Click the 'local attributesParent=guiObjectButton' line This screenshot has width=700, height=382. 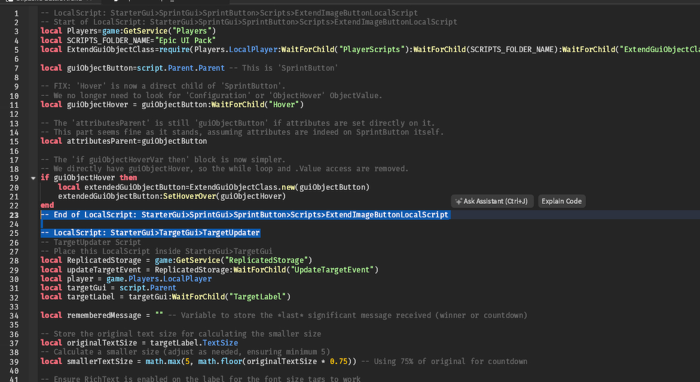[124, 141]
